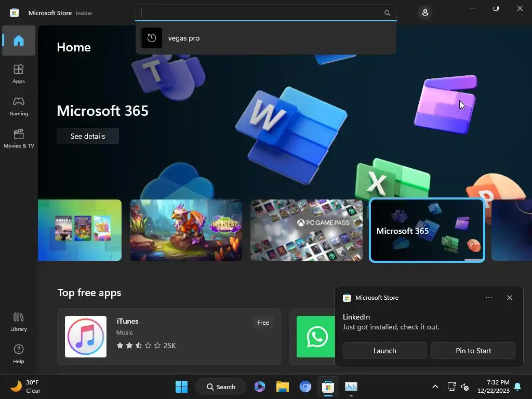Open Copilot from the taskbar
The image size is (532, 399).
click(260, 387)
